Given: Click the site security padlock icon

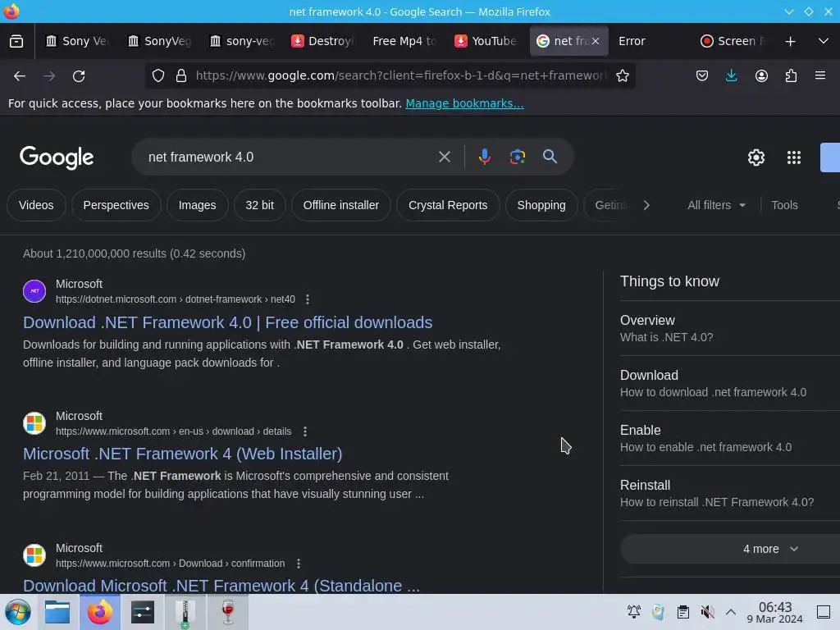Looking at the screenshot, I should [181, 76].
